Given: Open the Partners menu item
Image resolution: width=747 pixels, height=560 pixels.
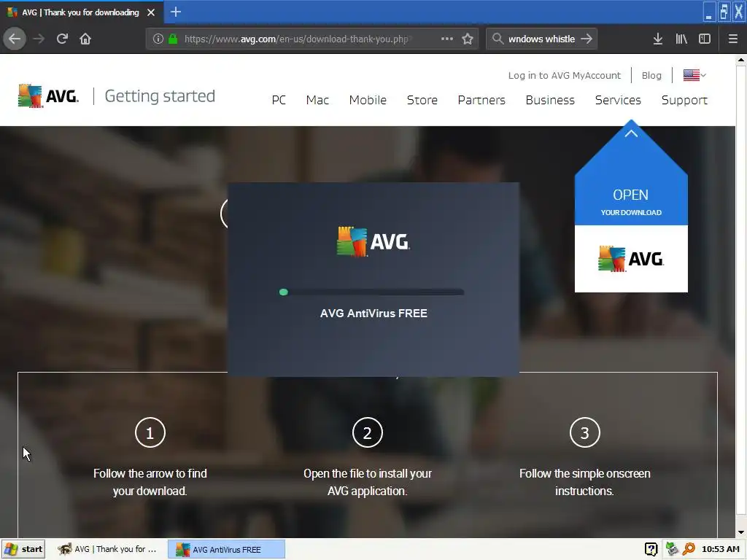Looking at the screenshot, I should [x=481, y=100].
